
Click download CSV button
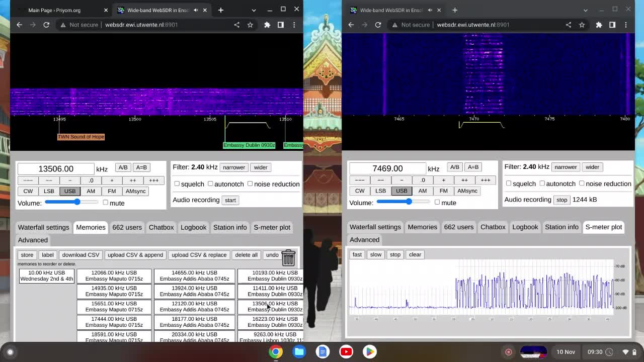tap(80, 255)
